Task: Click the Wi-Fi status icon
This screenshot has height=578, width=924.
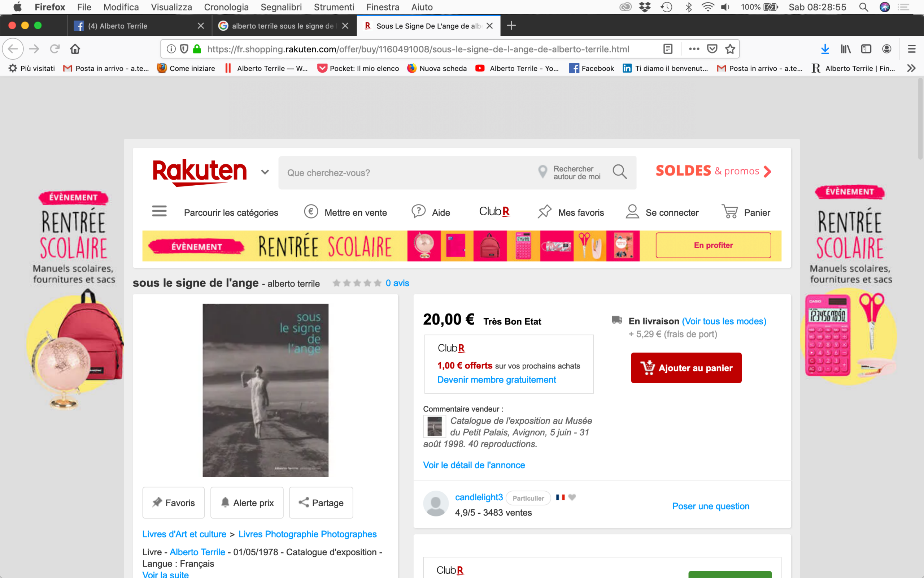Action: 707,7
